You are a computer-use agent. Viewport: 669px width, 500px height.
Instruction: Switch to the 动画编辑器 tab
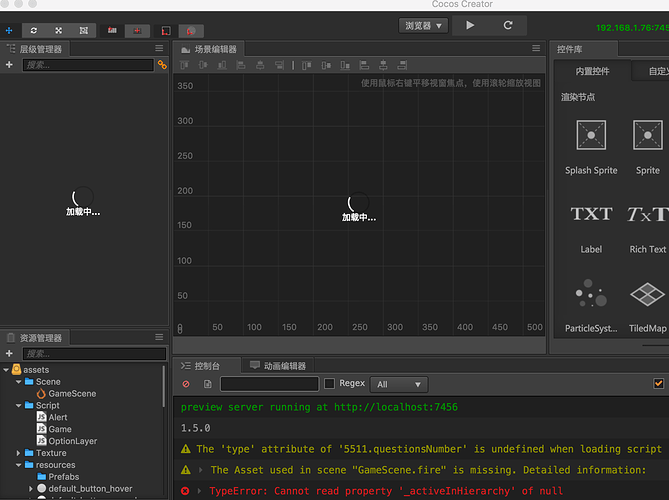[x=278, y=366]
